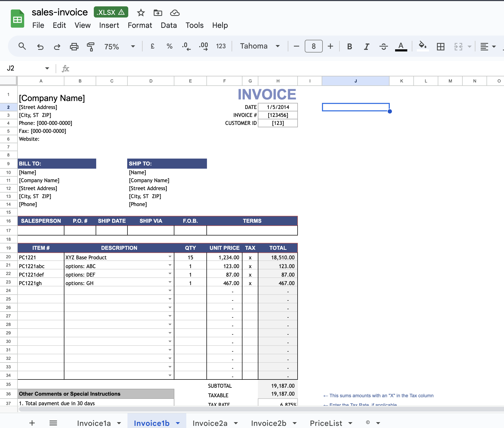Open the PriceList tab menu arrow

pos(350,423)
